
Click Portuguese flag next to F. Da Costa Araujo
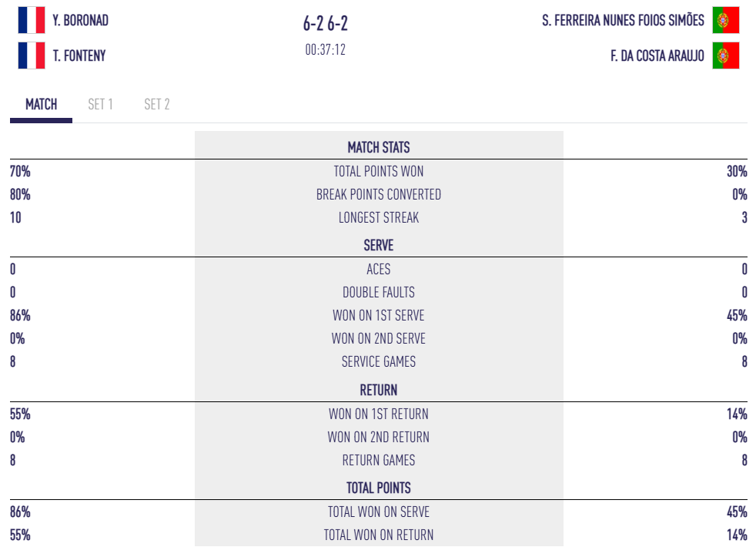[x=725, y=55]
